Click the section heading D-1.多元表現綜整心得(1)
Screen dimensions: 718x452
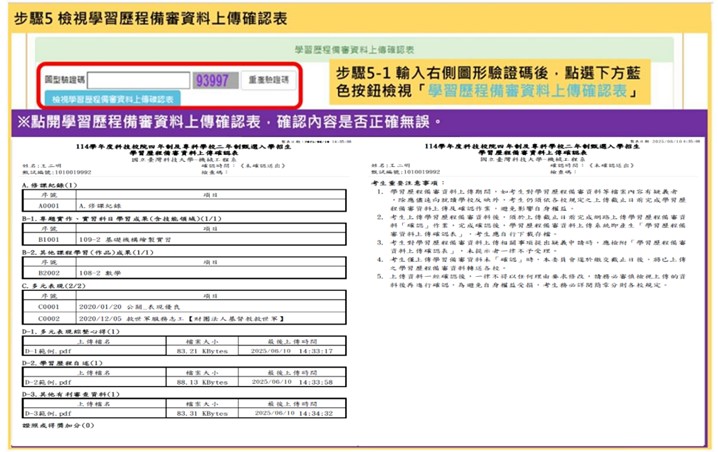click(71, 331)
